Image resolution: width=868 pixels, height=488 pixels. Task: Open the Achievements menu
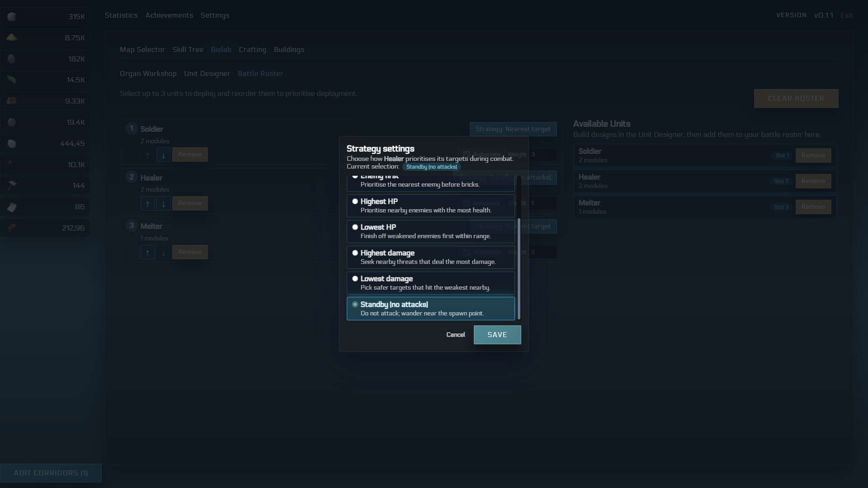[x=169, y=15]
